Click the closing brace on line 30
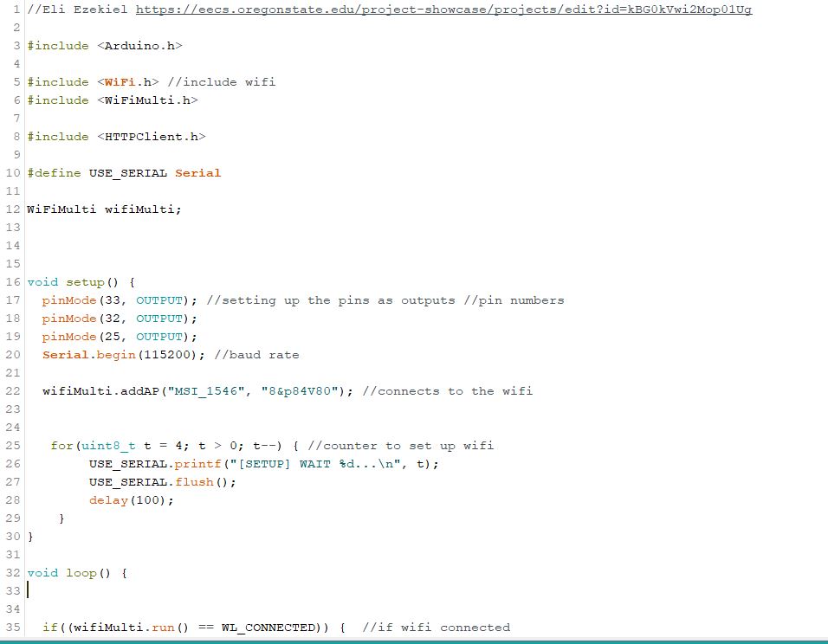 (30, 537)
